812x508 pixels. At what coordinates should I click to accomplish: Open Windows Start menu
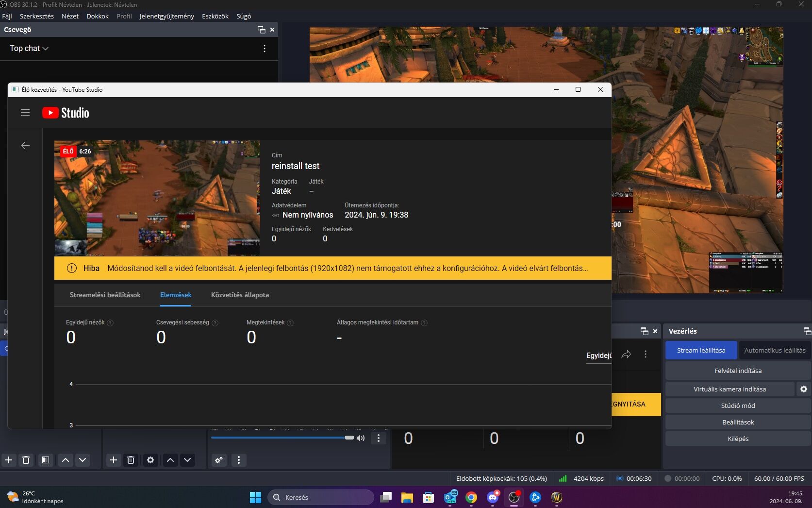255,497
